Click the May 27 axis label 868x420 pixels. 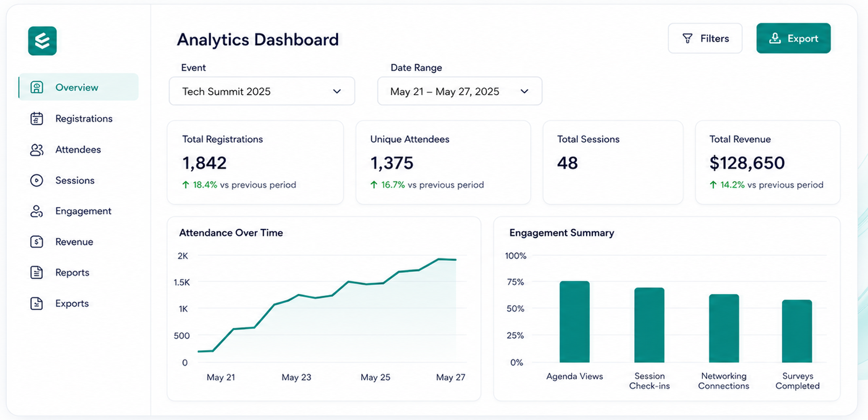click(x=451, y=377)
